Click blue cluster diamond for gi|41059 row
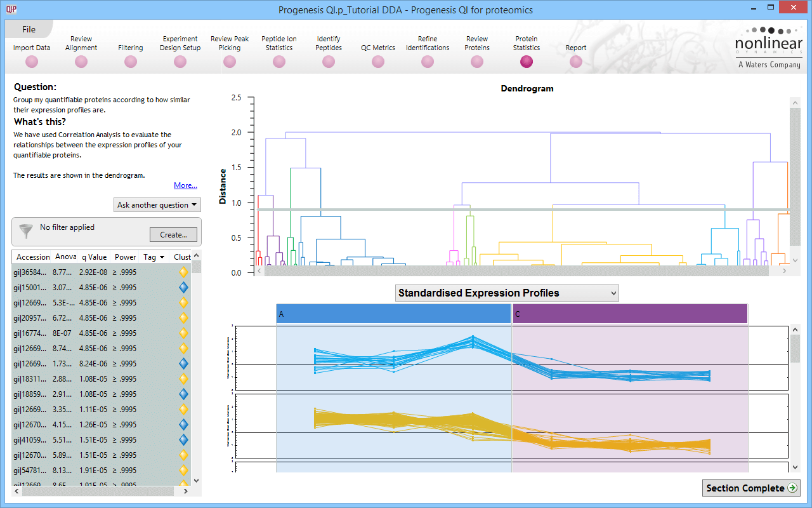The image size is (812, 508). [184, 440]
